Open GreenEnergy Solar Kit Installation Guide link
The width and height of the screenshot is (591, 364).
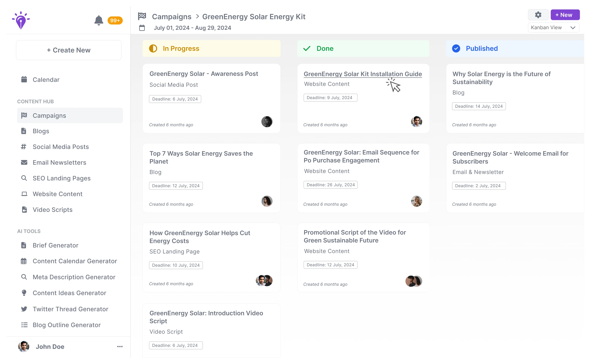point(363,74)
